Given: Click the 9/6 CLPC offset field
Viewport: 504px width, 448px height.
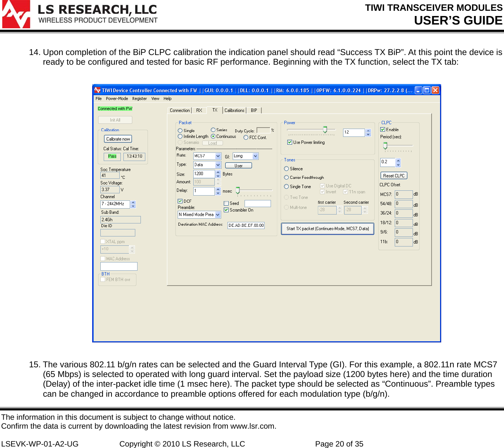Looking at the screenshot, I should pyautogui.click(x=404, y=233).
